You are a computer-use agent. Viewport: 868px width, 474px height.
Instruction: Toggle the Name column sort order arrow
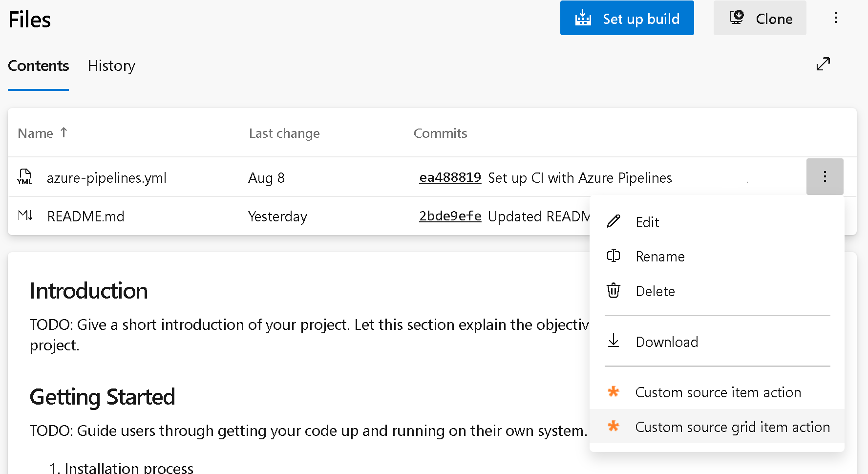[64, 132]
